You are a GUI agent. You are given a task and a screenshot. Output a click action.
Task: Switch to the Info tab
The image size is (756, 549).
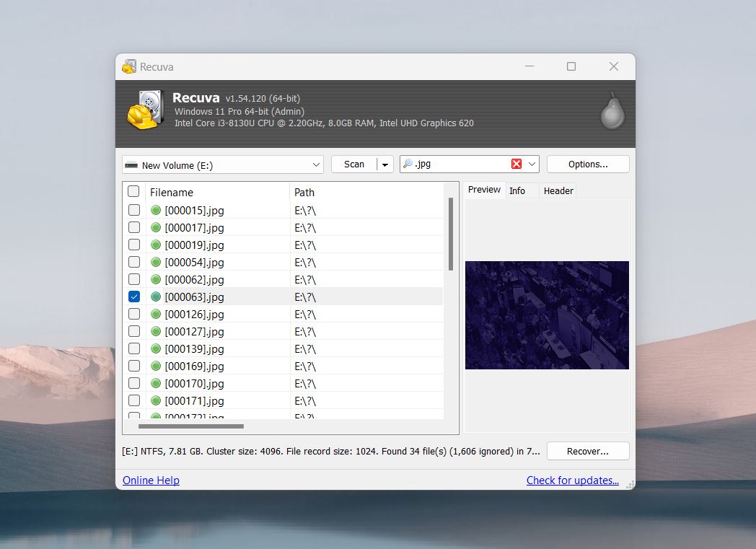(x=517, y=191)
